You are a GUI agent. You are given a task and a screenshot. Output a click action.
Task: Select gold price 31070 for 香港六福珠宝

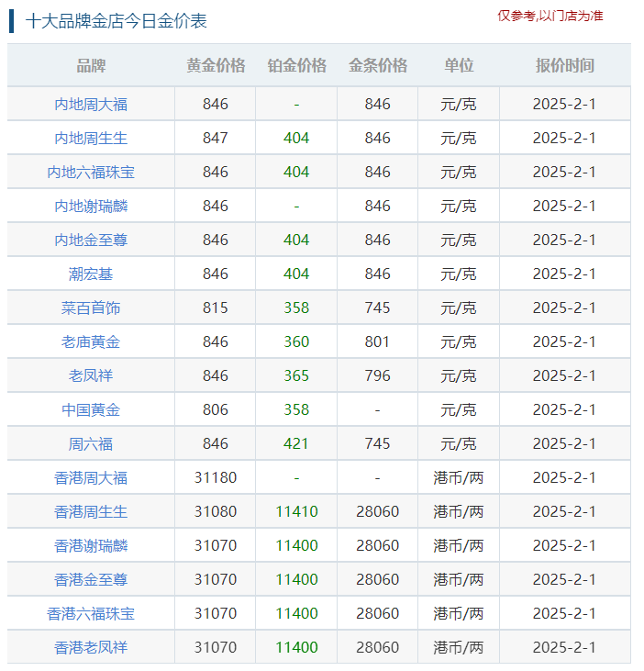(216, 613)
